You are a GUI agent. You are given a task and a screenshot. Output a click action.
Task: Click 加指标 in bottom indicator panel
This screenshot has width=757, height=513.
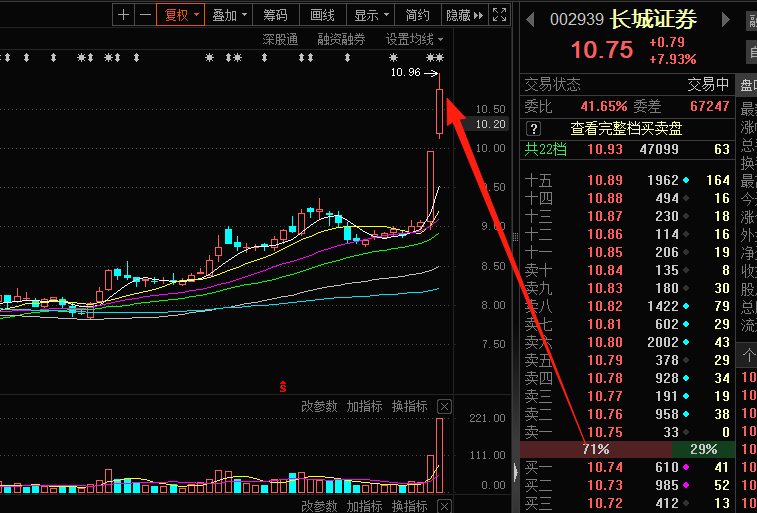[x=364, y=505]
